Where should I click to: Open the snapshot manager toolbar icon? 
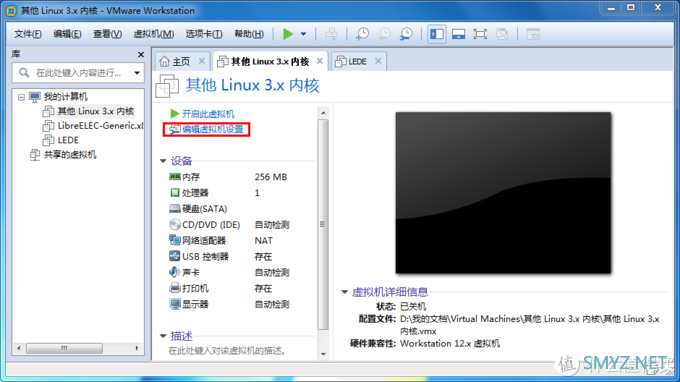point(406,34)
